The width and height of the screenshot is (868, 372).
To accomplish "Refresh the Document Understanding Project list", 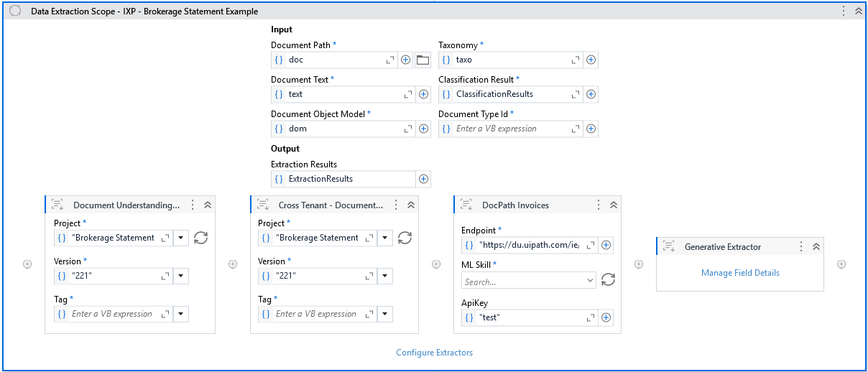I will tap(200, 238).
